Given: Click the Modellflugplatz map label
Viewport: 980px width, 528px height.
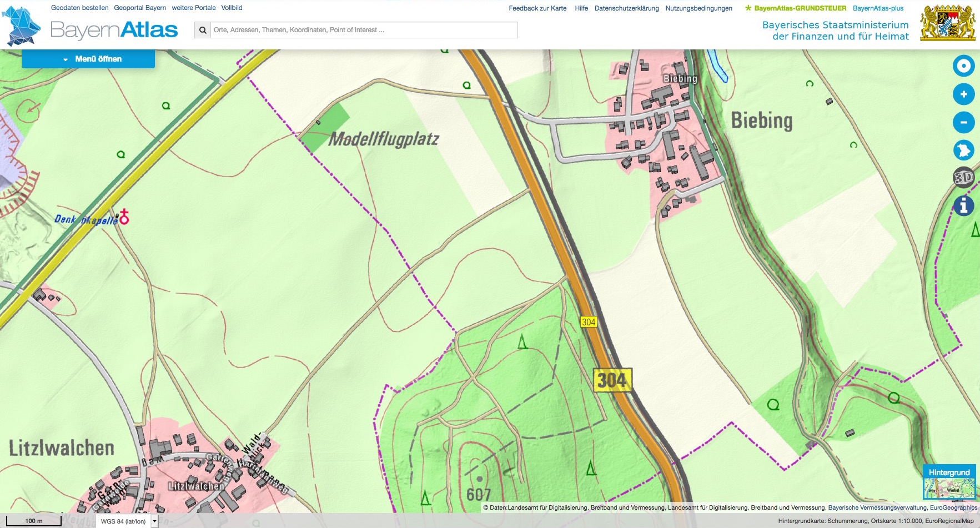Looking at the screenshot, I should pos(384,139).
